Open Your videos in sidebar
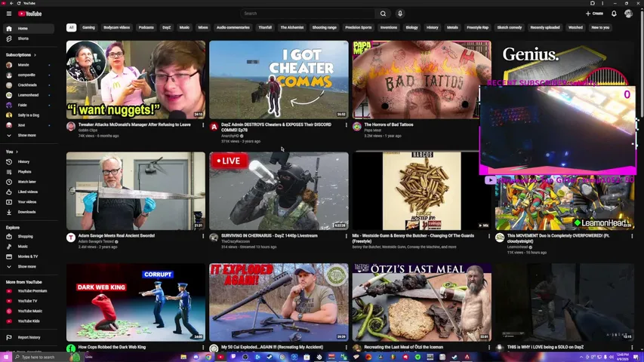 (29, 202)
